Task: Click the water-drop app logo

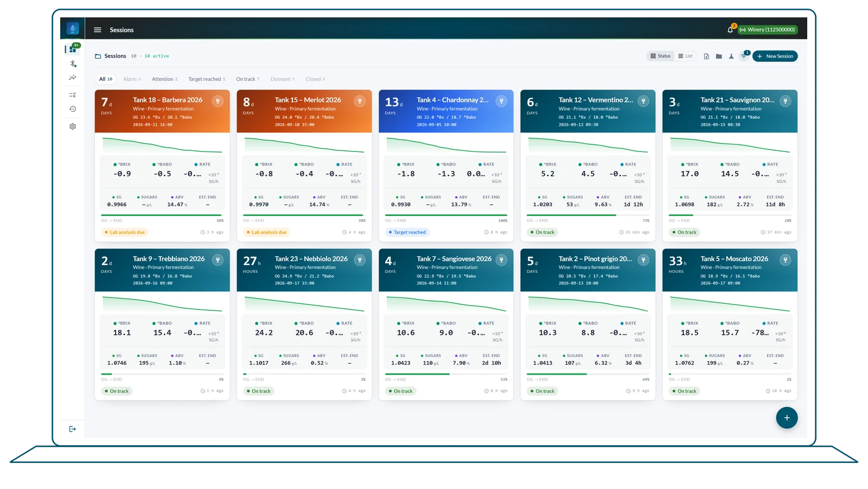Action: pos(73,29)
